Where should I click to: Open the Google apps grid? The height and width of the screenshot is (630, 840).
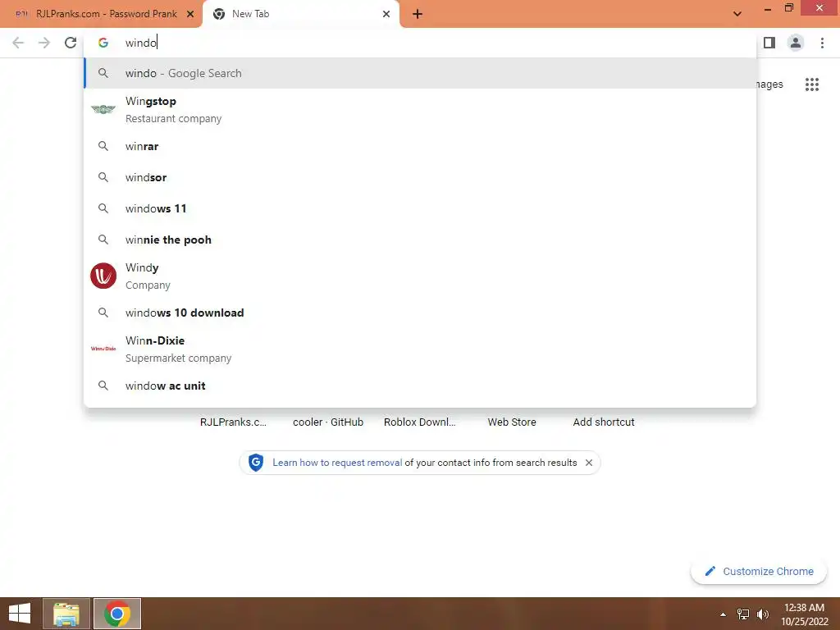click(812, 84)
